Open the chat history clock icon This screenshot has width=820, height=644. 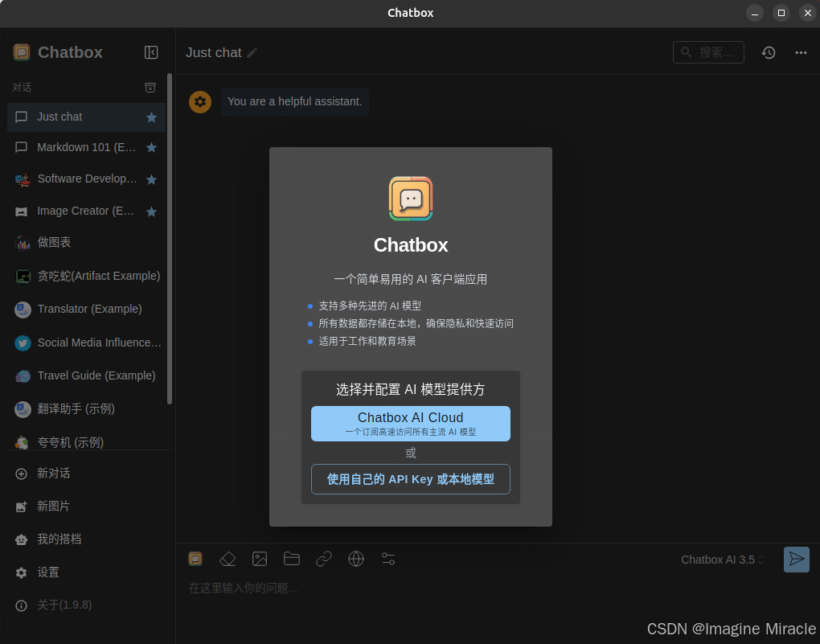tap(769, 52)
